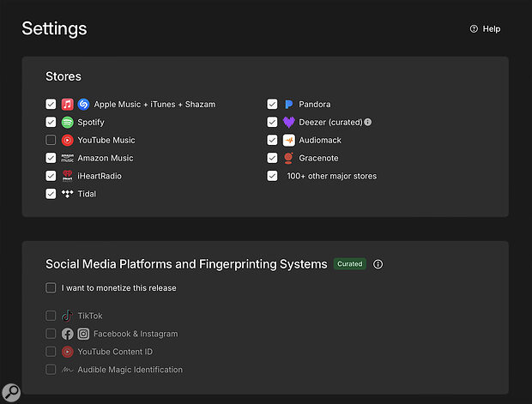This screenshot has width=532, height=404.
Task: Click the Audible Magic Identification label
Action: [130, 370]
